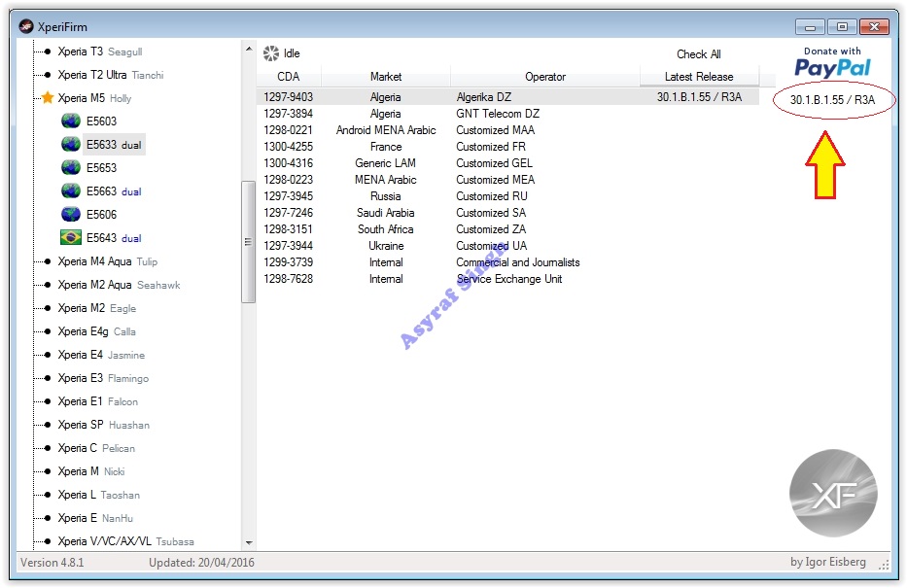Expand Xperia E4g Calla

[96, 331]
